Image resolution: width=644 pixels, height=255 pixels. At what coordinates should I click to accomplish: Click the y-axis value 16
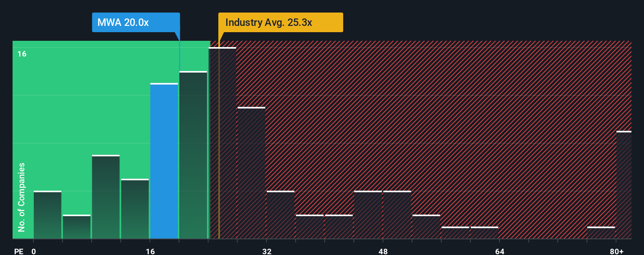point(22,54)
